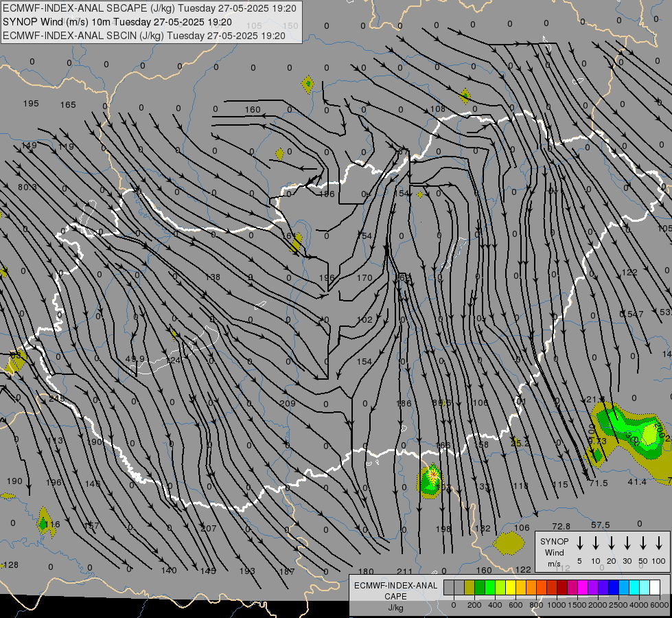
Task: Pick the dark red CAPE legend swatch
Action: click(x=562, y=588)
